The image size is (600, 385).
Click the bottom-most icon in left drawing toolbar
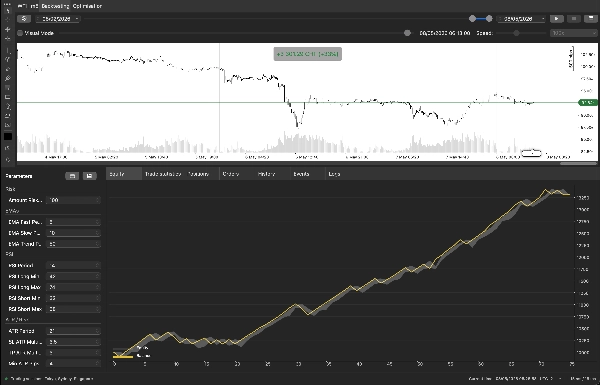click(x=7, y=159)
